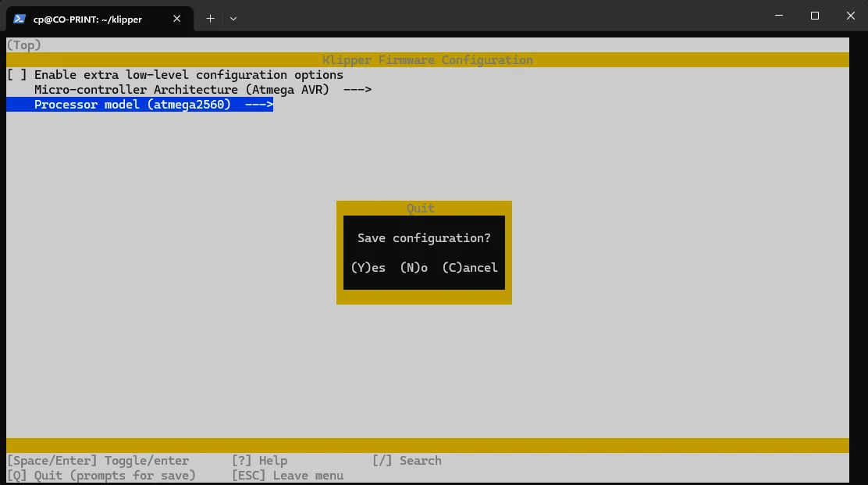
Task: Open a new terminal tab with the plus button
Action: click(x=210, y=19)
